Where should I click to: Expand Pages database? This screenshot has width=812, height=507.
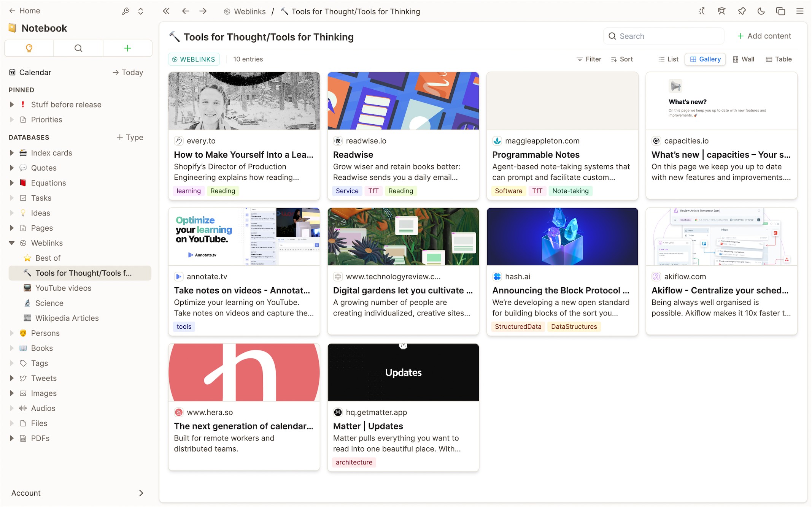click(11, 228)
